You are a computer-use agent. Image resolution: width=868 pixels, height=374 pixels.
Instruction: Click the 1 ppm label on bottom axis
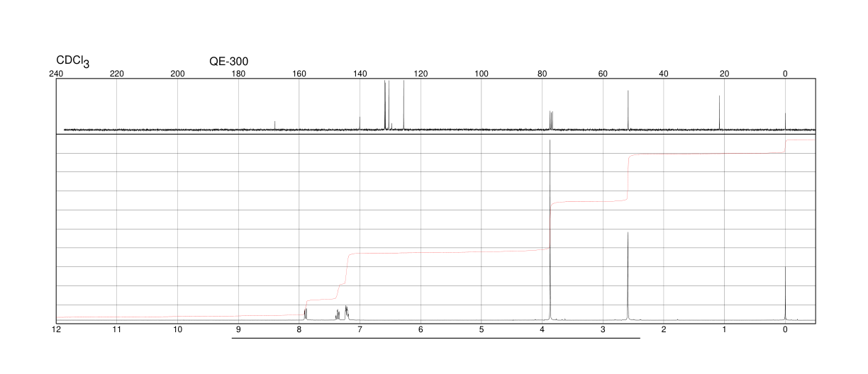coord(724,329)
